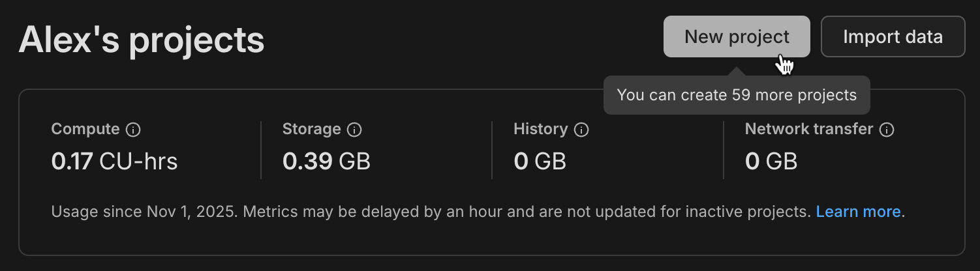Click the 59 more projects tooltip
The height and width of the screenshot is (271, 980).
[x=736, y=95]
